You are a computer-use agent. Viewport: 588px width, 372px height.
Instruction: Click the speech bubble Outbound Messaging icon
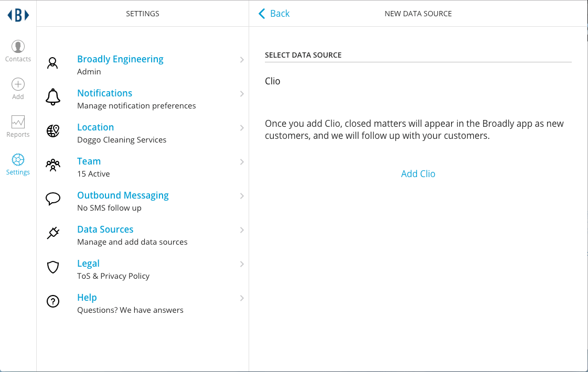click(x=53, y=199)
